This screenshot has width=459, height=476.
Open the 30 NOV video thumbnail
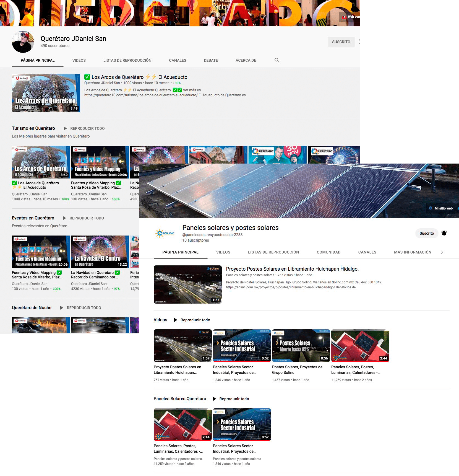[278, 155]
